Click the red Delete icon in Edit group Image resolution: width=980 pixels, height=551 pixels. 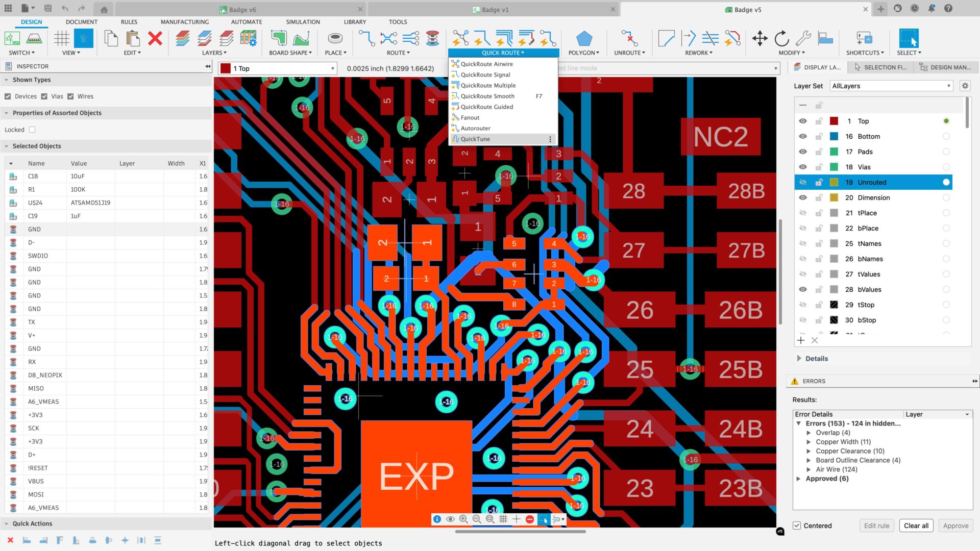(155, 38)
